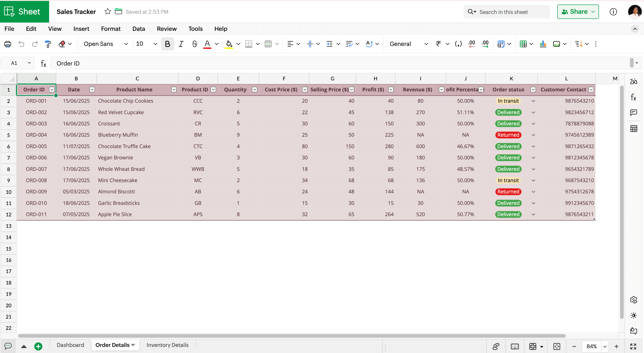Open the Open Sans font dropdown
This screenshot has width=644, height=353.
pyautogui.click(x=105, y=44)
